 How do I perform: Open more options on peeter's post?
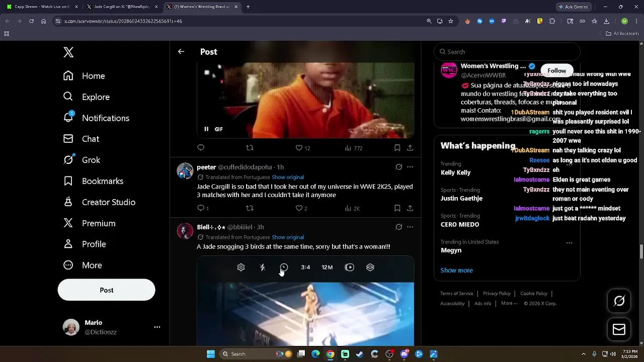pos(410,167)
